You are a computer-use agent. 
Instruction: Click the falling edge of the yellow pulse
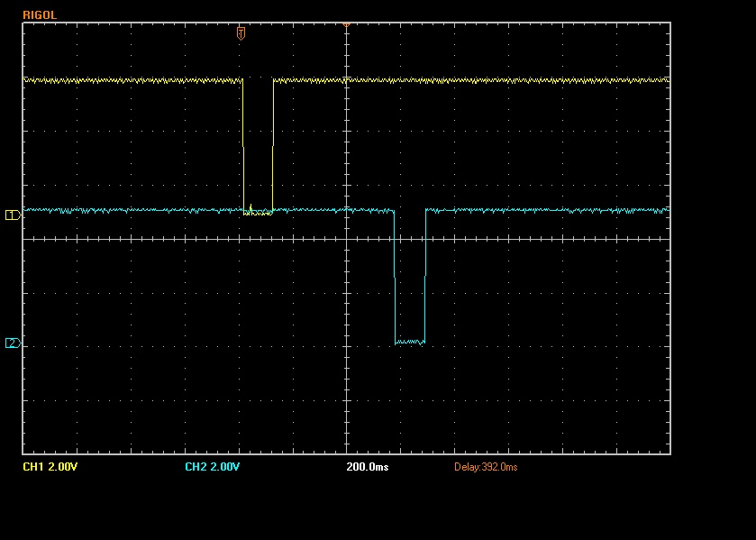[243, 144]
